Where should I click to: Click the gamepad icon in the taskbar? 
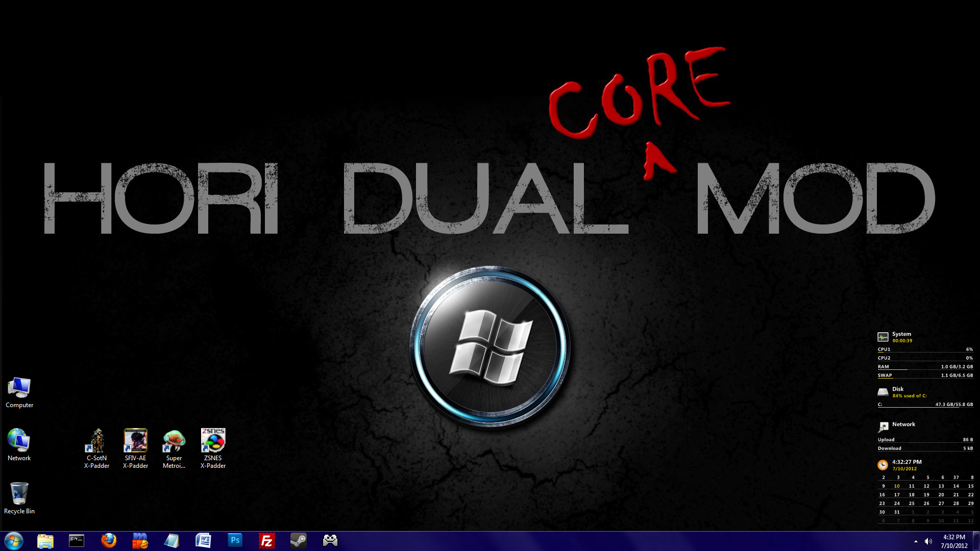point(330,541)
